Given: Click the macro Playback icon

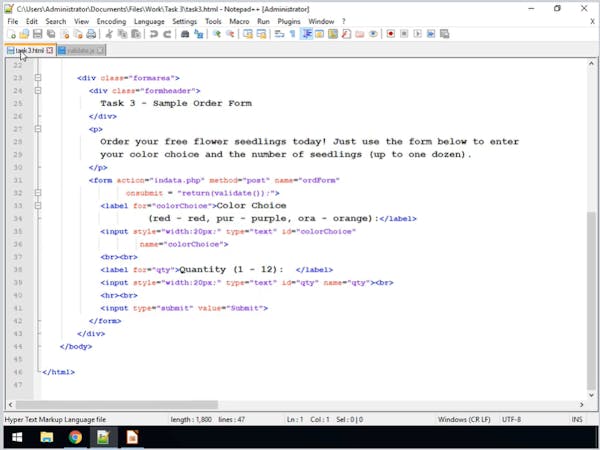Looking at the screenshot, I should coord(417,34).
